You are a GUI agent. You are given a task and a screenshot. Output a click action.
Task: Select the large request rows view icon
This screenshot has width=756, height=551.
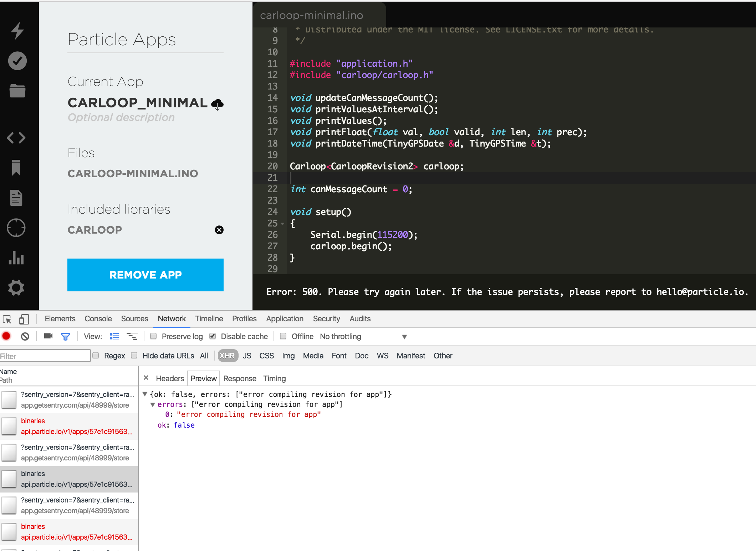114,336
